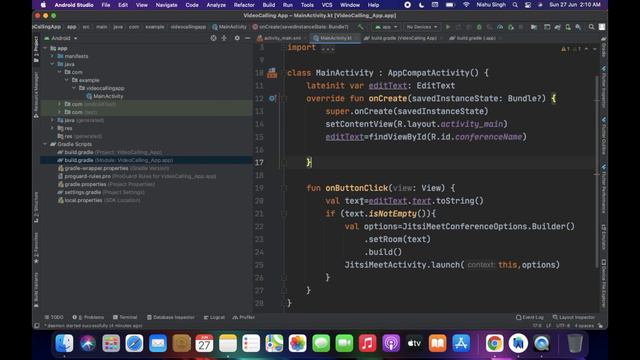Open the Profiler tool window
Screen dimensions: 640x360
click(x=244, y=317)
